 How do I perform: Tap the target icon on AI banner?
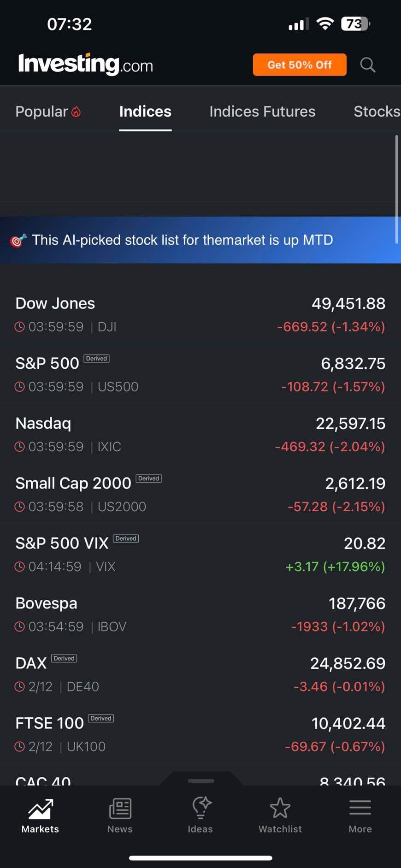tap(18, 240)
